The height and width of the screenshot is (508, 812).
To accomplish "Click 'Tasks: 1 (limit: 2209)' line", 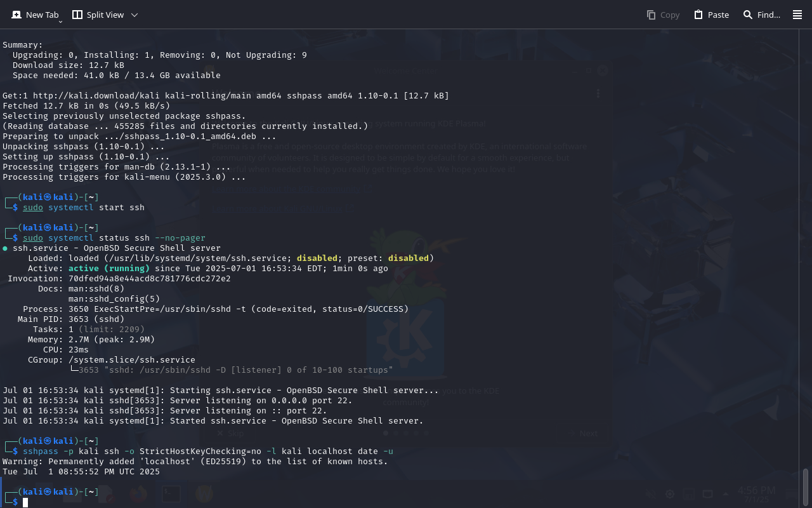I will coord(89,330).
